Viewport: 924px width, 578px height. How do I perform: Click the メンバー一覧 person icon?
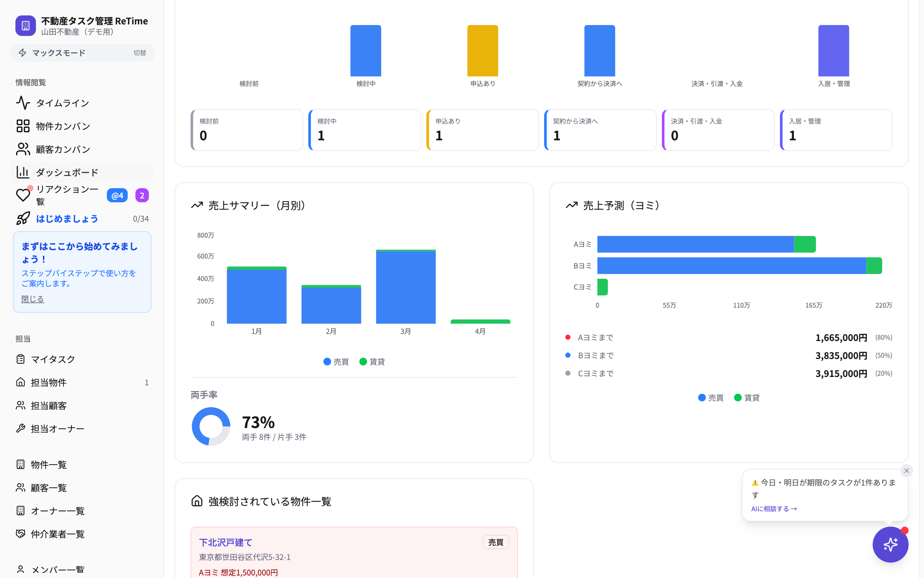click(21, 569)
